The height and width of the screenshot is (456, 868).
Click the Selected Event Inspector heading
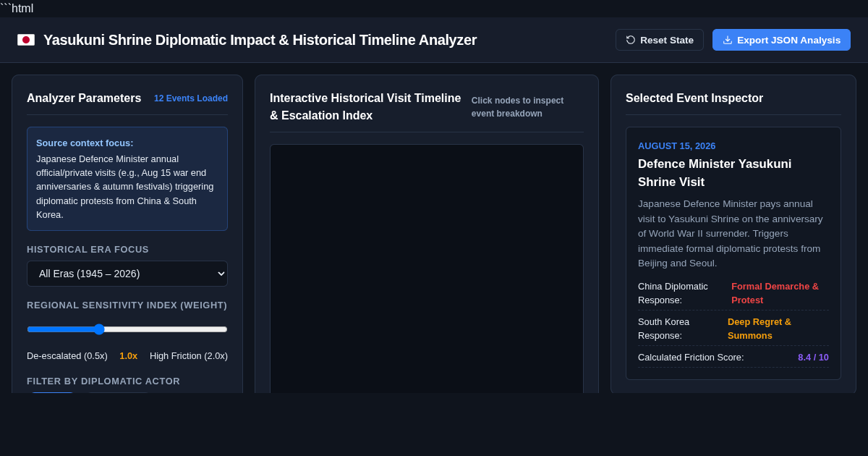tap(694, 98)
